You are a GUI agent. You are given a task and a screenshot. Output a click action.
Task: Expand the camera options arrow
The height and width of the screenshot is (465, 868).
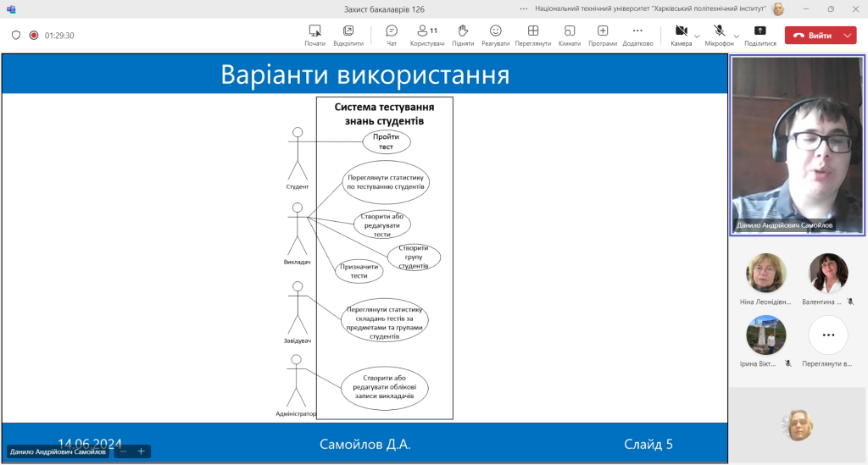click(x=697, y=36)
